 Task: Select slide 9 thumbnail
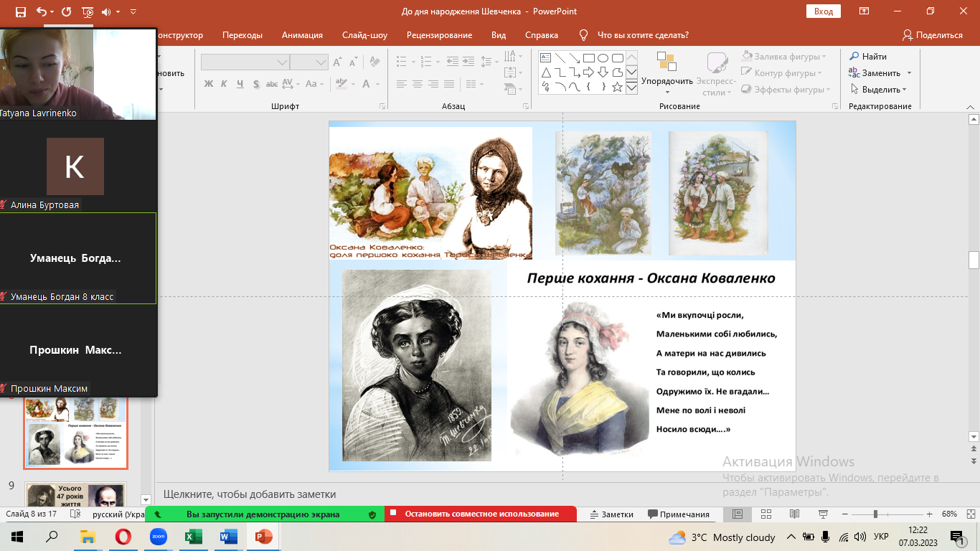(x=75, y=494)
